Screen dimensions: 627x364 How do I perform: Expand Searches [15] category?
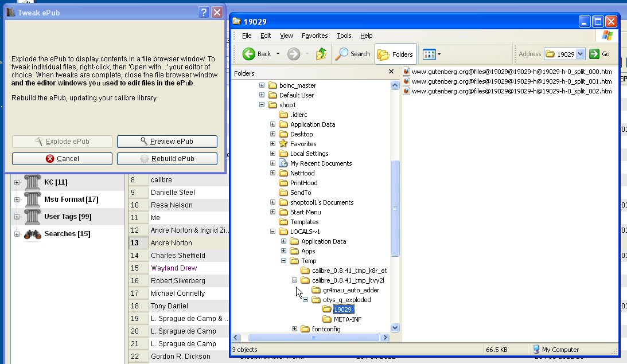point(17,234)
